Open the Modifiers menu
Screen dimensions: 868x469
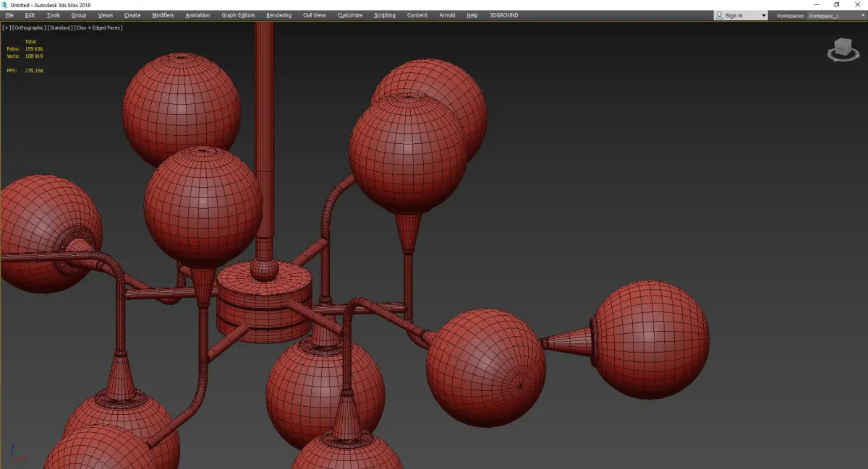pyautogui.click(x=163, y=15)
